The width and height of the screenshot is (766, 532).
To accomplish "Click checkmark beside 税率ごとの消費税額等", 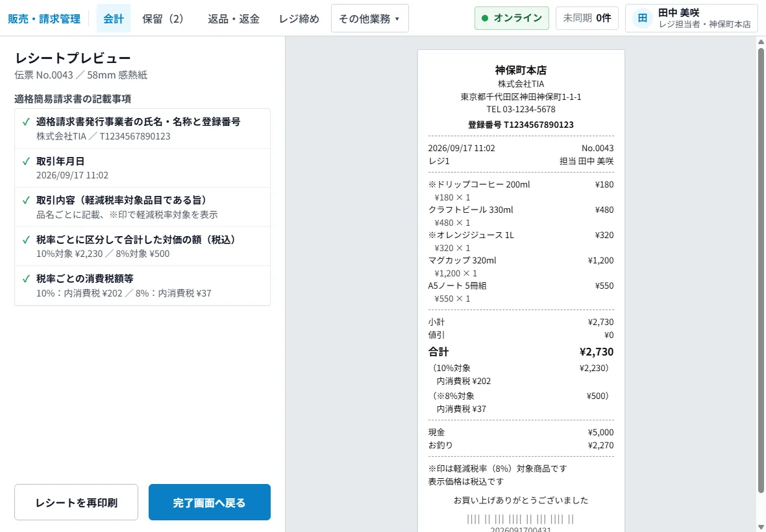I will coord(27,279).
